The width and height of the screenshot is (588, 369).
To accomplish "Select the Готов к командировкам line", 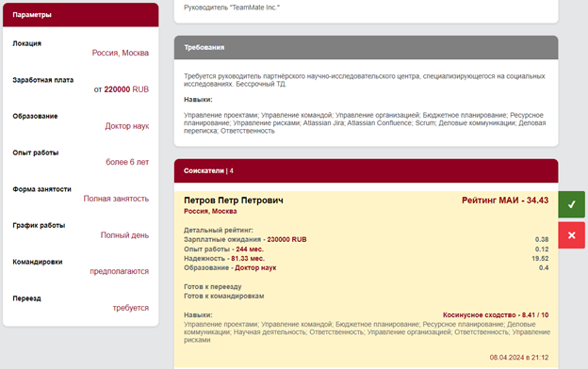I will [x=224, y=297].
